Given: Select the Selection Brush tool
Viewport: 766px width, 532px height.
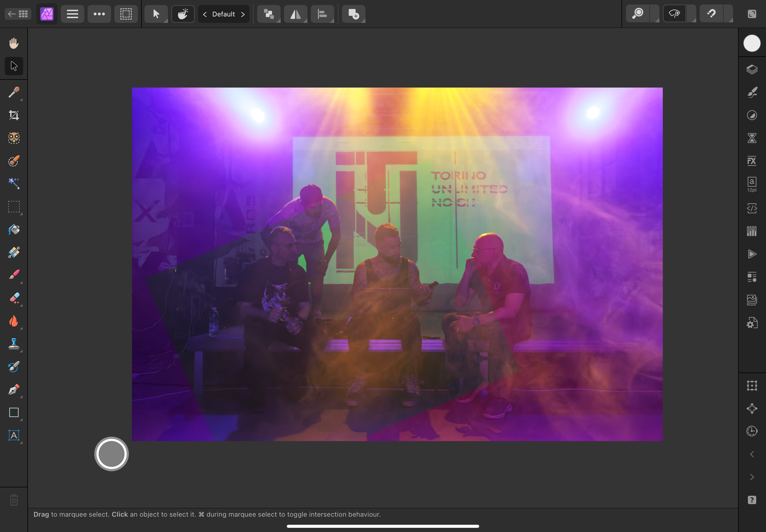Looking at the screenshot, I should coord(14,161).
